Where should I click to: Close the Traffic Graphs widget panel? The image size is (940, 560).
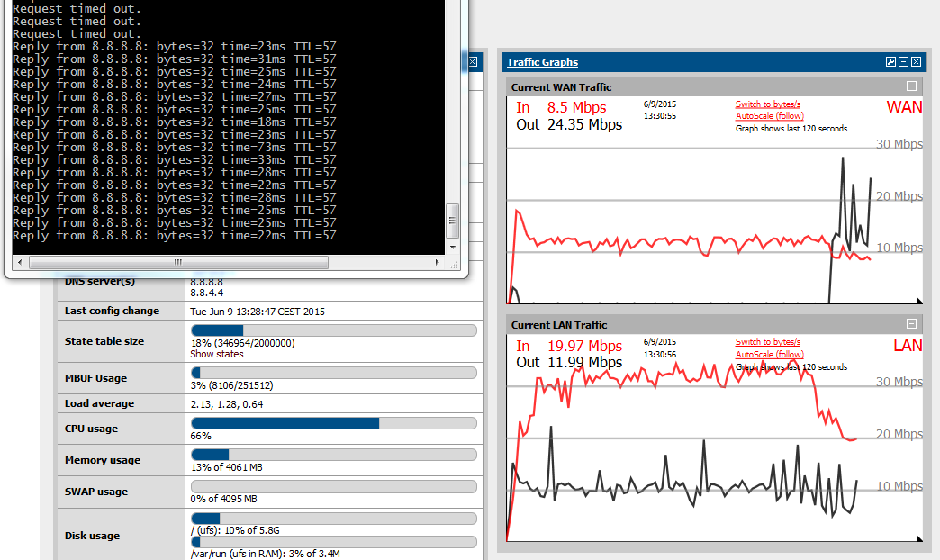pyautogui.click(x=916, y=62)
